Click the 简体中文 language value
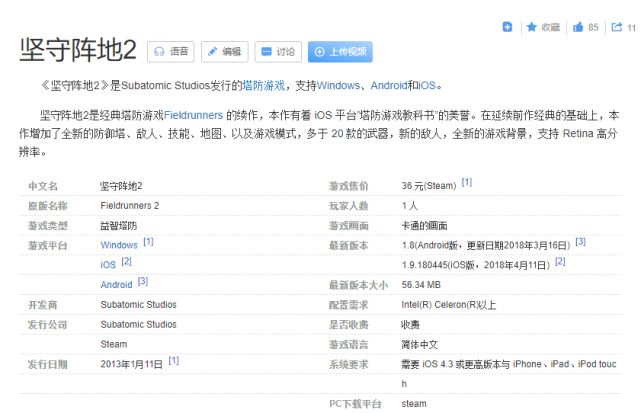Image resolution: width=641 pixels, height=413 pixels. (419, 344)
